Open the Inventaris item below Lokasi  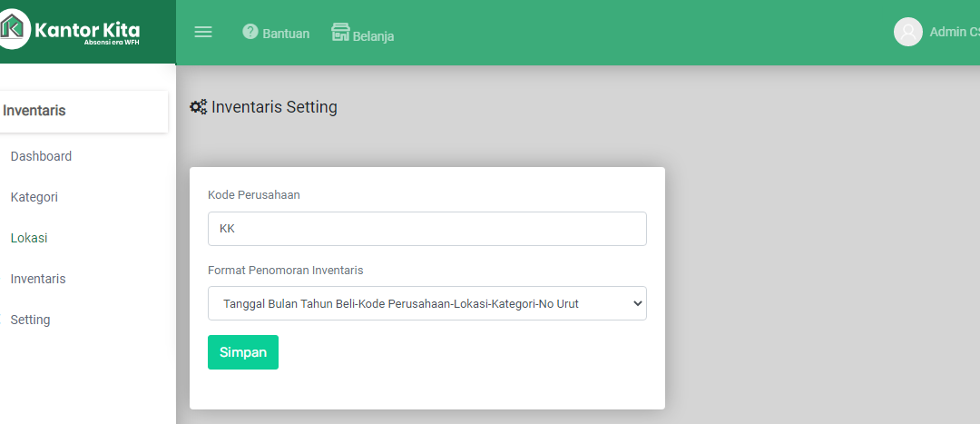click(38, 279)
